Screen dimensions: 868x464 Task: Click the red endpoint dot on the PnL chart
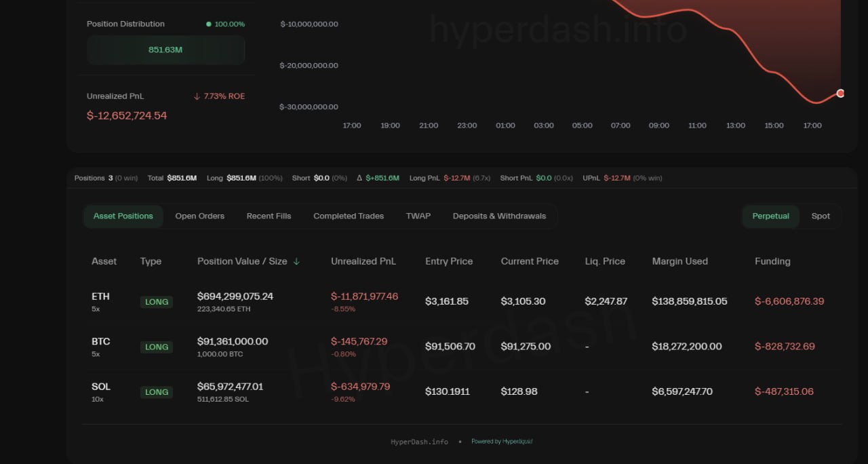pyautogui.click(x=840, y=93)
